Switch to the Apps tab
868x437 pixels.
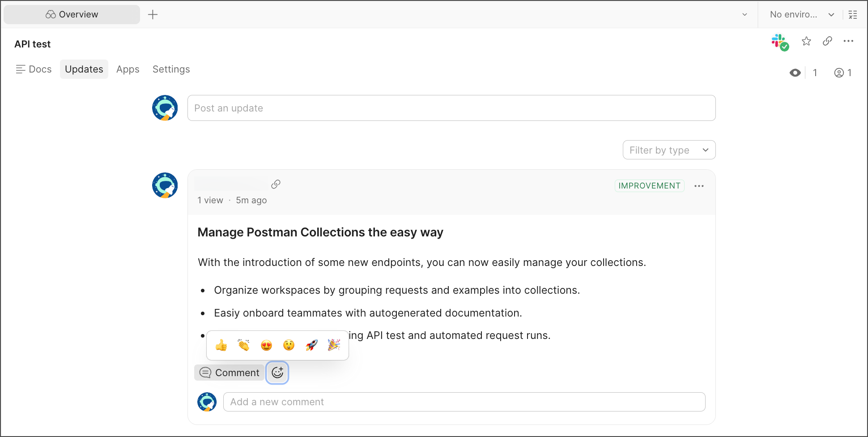coord(128,69)
